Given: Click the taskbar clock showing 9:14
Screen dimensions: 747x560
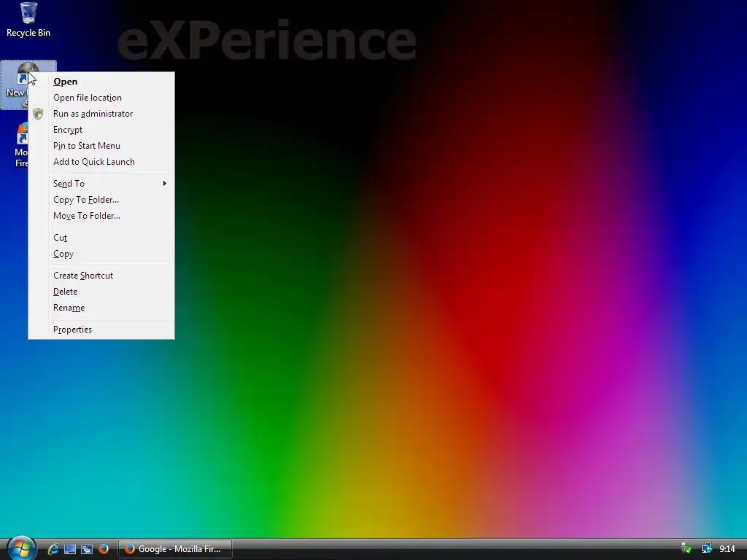Looking at the screenshot, I should coord(727,549).
